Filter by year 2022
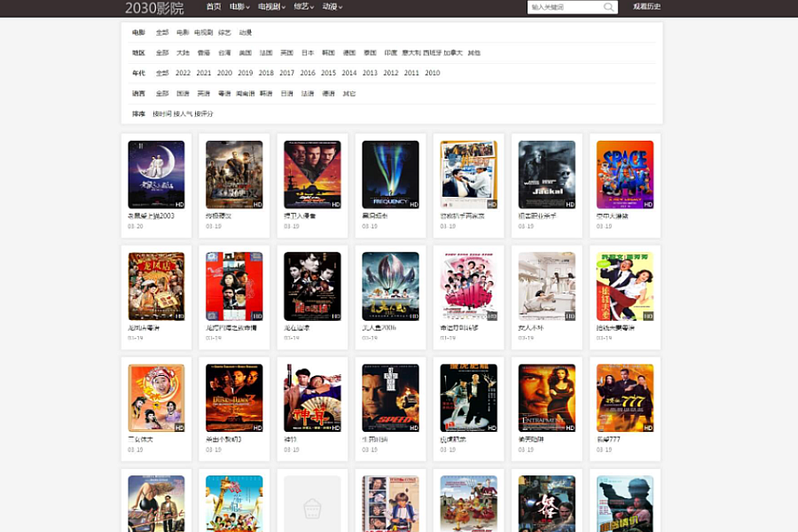This screenshot has height=532, width=798. coord(183,74)
